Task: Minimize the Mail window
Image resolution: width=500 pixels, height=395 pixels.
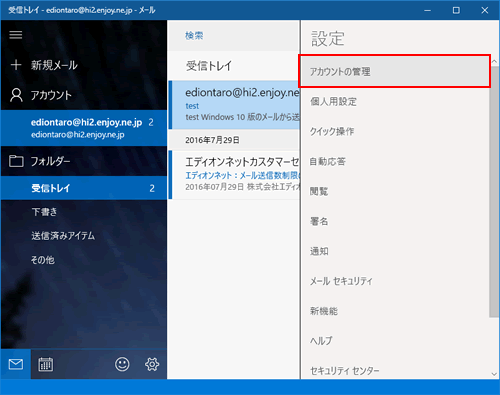Action: 428,10
